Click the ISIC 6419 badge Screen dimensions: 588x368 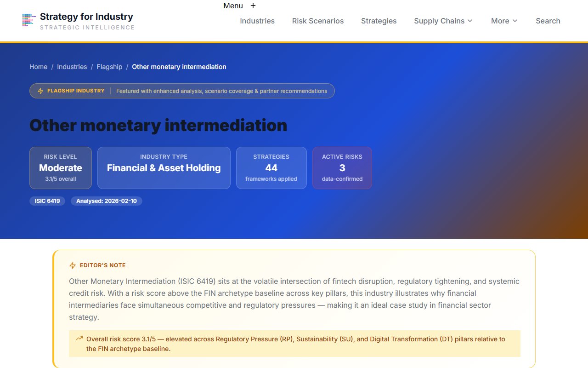[47, 201]
